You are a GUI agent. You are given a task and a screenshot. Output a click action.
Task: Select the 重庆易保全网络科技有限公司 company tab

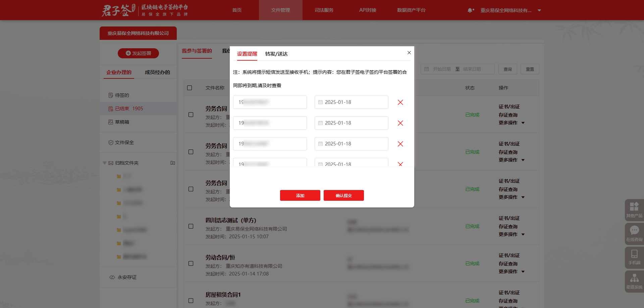coord(138,33)
